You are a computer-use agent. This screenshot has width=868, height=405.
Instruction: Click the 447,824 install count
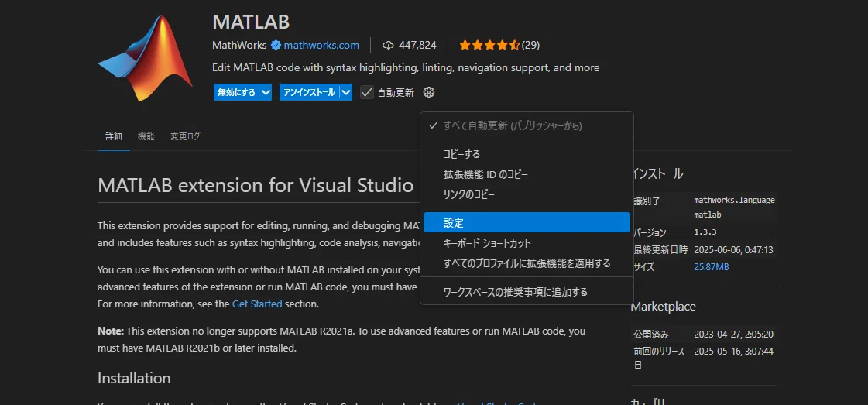(417, 45)
